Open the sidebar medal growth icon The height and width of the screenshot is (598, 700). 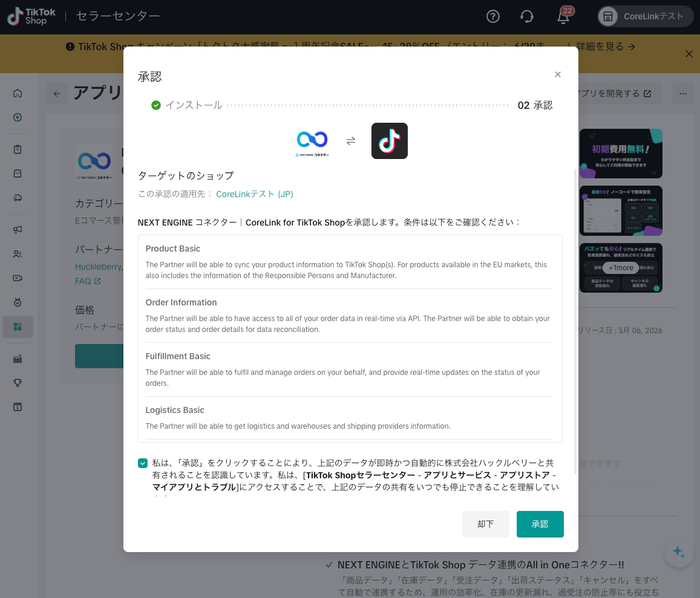click(18, 302)
